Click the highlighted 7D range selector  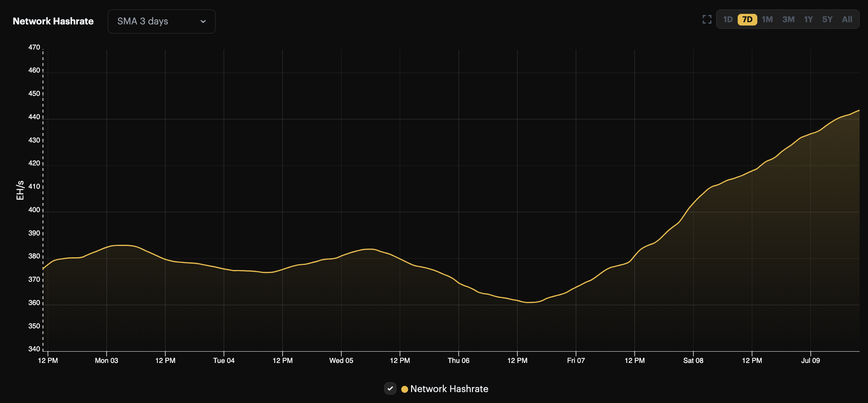pos(748,19)
